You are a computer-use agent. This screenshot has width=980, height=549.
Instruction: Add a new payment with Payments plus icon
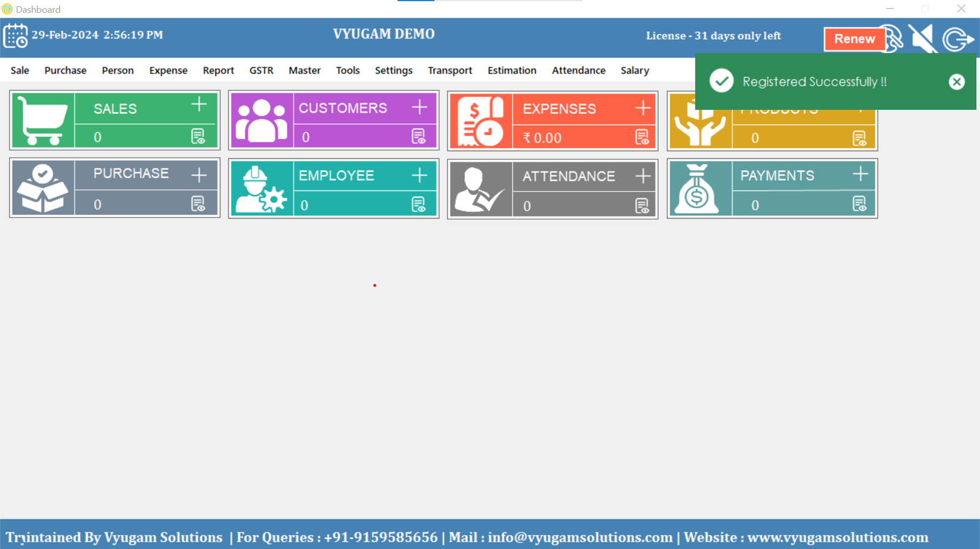pyautogui.click(x=861, y=174)
